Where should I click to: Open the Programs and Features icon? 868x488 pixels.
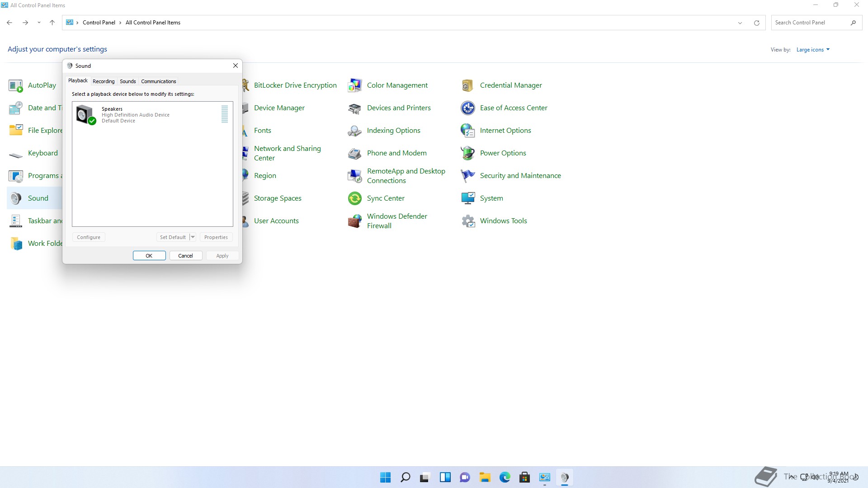(16, 176)
